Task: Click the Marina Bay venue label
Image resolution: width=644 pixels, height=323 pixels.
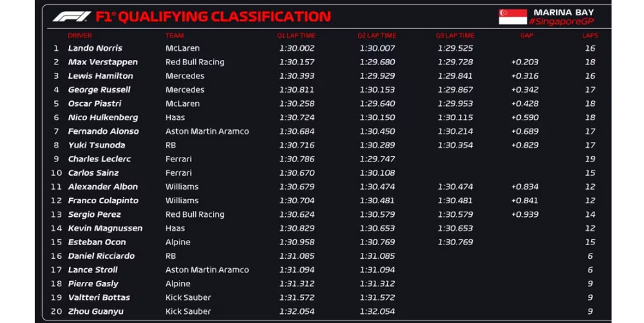Action: point(563,12)
